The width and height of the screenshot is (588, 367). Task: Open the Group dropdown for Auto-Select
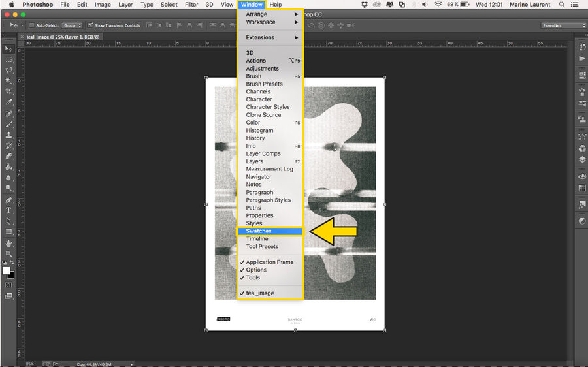coord(72,25)
